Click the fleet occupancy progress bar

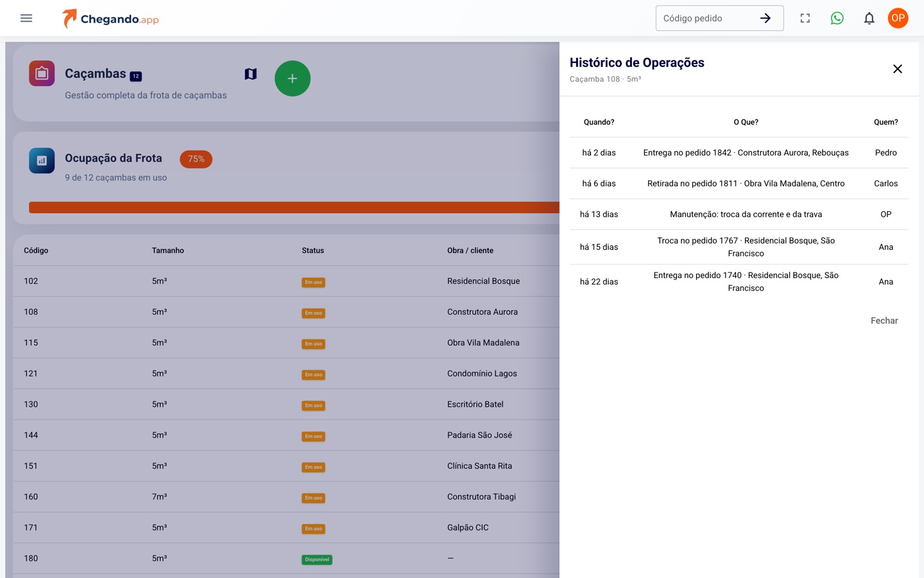(294, 207)
